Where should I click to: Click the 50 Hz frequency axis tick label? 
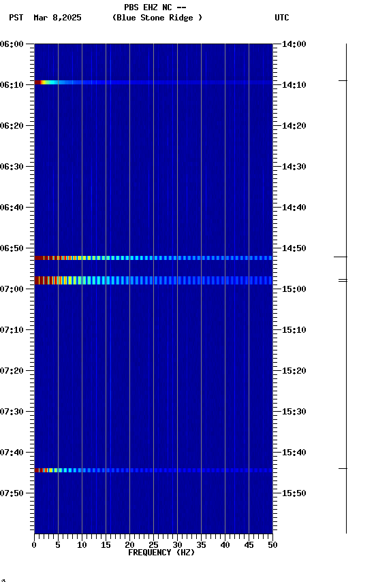(x=273, y=545)
